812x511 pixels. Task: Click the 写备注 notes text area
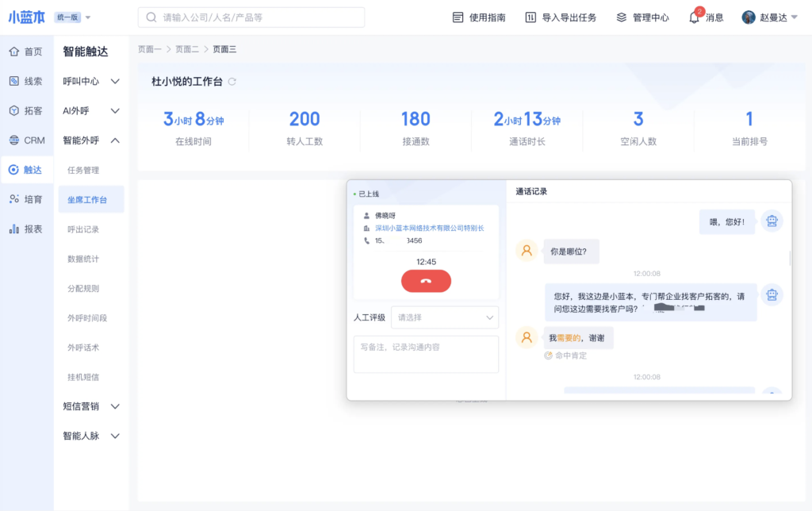point(426,354)
